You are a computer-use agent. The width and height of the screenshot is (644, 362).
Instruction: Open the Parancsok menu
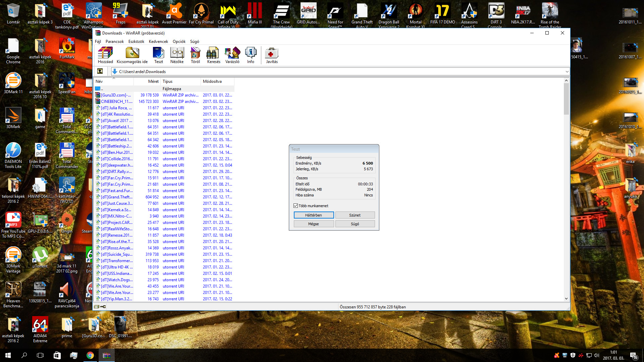pyautogui.click(x=115, y=42)
